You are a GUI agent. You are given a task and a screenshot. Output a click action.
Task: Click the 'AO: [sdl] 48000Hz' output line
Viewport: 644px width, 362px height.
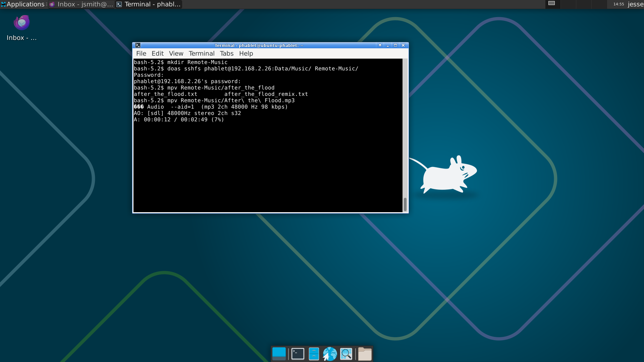187,113
